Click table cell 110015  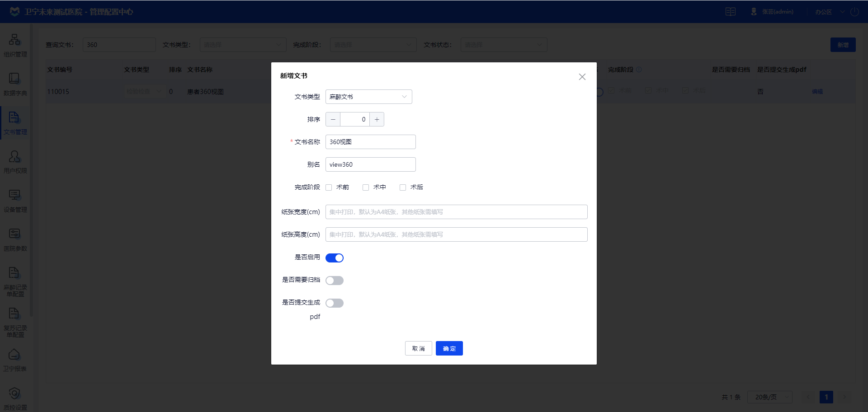tap(58, 91)
